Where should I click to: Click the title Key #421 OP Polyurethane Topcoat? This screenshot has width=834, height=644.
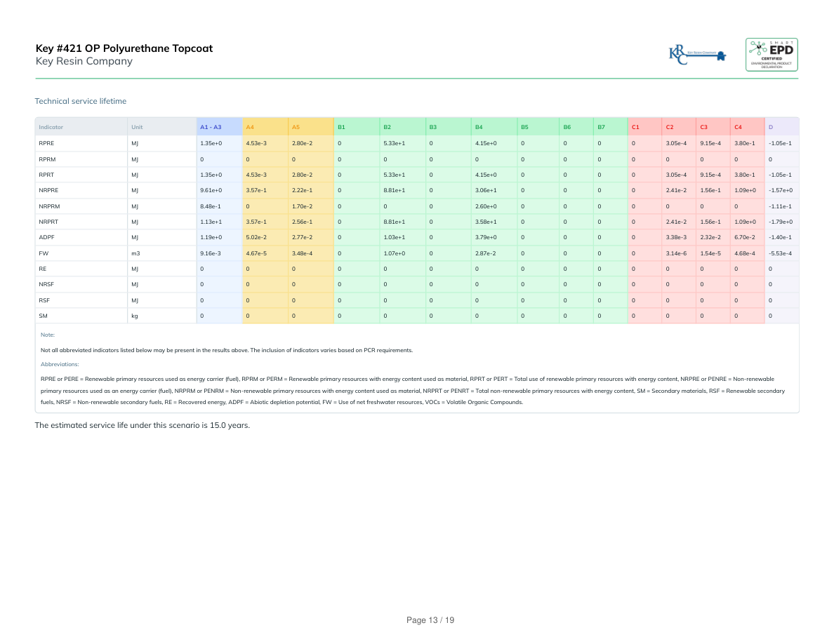(x=124, y=48)
